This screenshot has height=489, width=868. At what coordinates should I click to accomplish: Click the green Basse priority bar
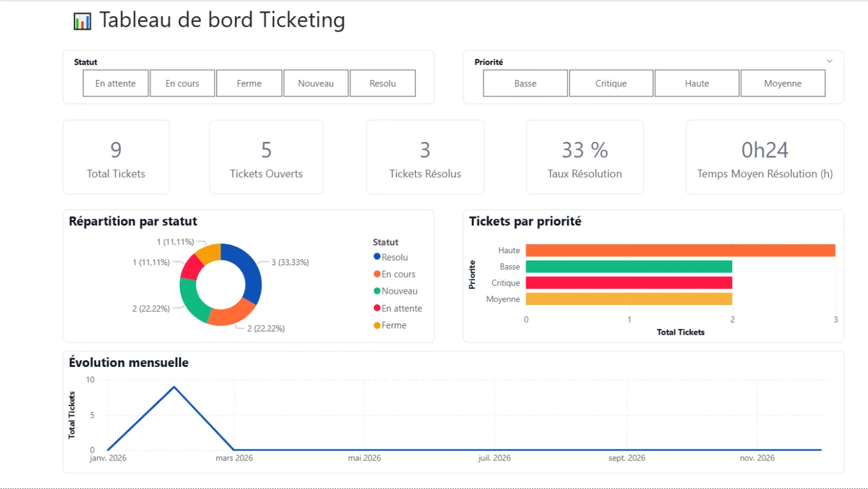point(629,267)
